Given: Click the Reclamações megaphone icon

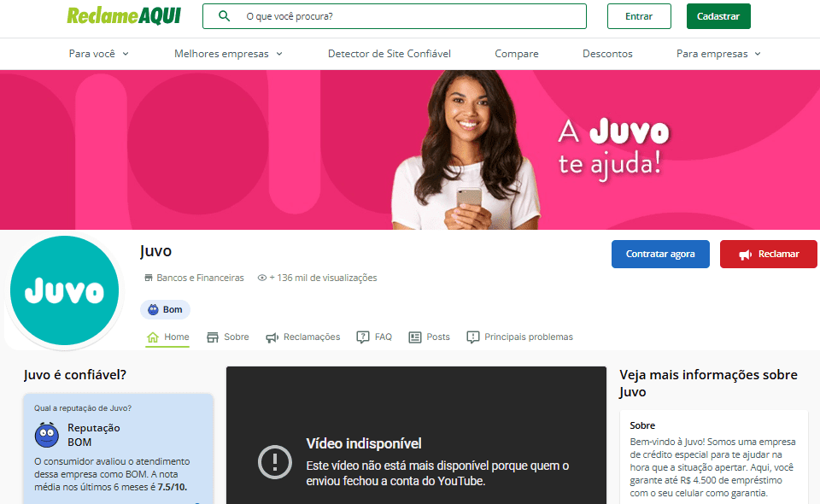Looking at the screenshot, I should click(x=272, y=337).
